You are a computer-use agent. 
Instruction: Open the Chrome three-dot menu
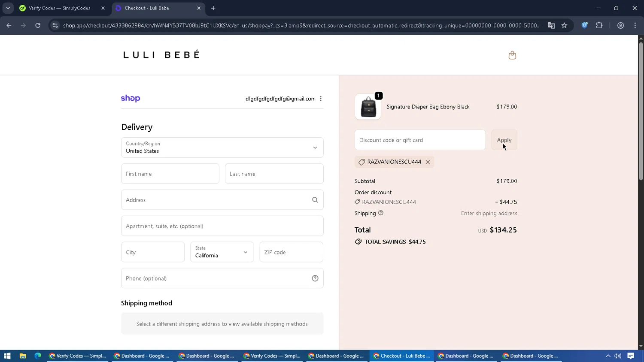pos(635,25)
